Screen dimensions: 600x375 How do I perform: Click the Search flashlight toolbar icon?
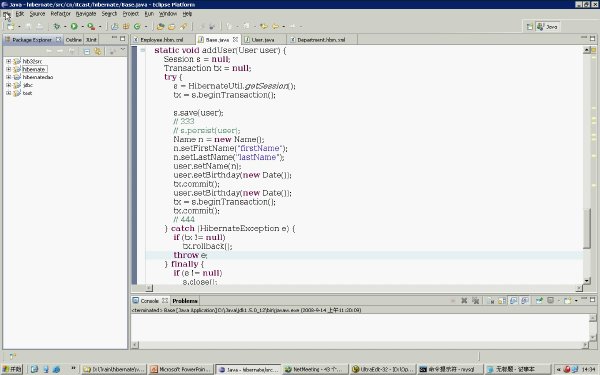(x=183, y=26)
